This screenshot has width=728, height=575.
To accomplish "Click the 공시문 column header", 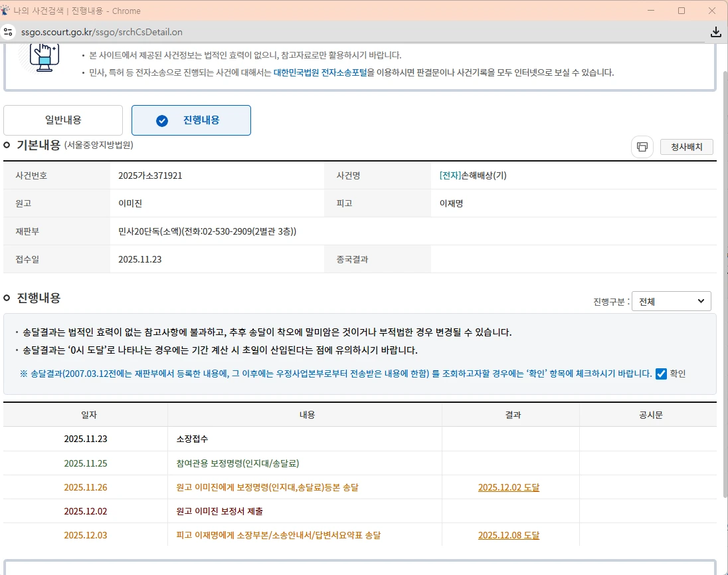I will click(650, 415).
